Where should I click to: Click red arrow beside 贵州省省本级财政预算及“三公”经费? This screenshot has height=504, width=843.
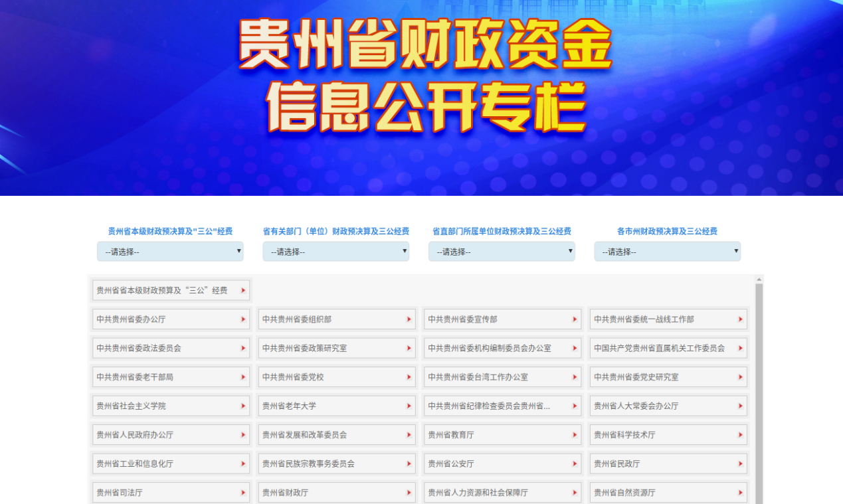pyautogui.click(x=243, y=291)
